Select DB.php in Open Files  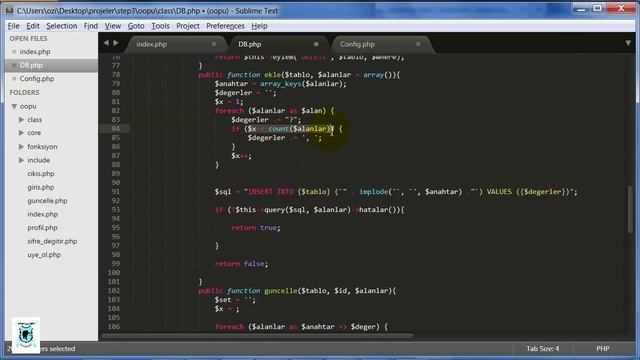pyautogui.click(x=31, y=65)
